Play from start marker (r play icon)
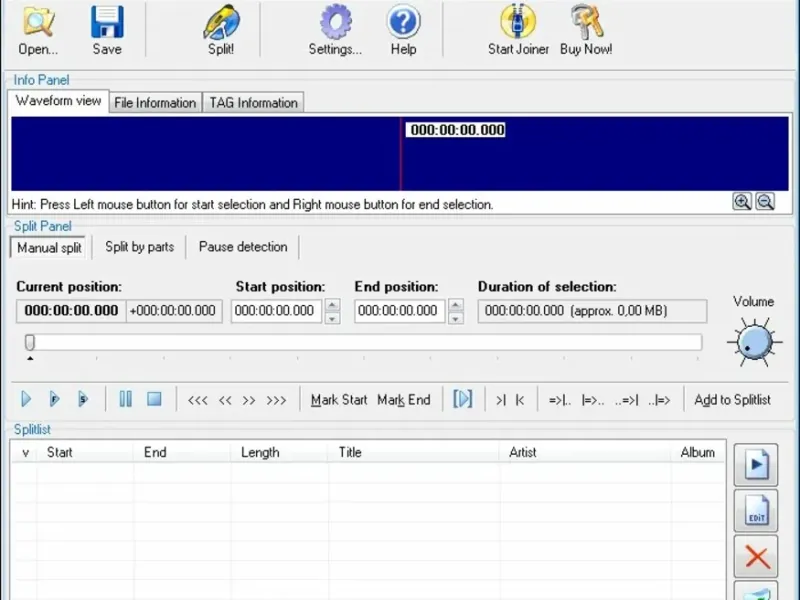Viewport: 800px width, 600px height. [55, 399]
